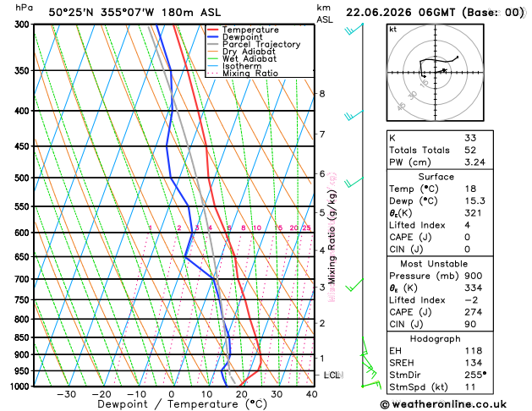Click the wind barb at 500 hPa

[x=354, y=182]
